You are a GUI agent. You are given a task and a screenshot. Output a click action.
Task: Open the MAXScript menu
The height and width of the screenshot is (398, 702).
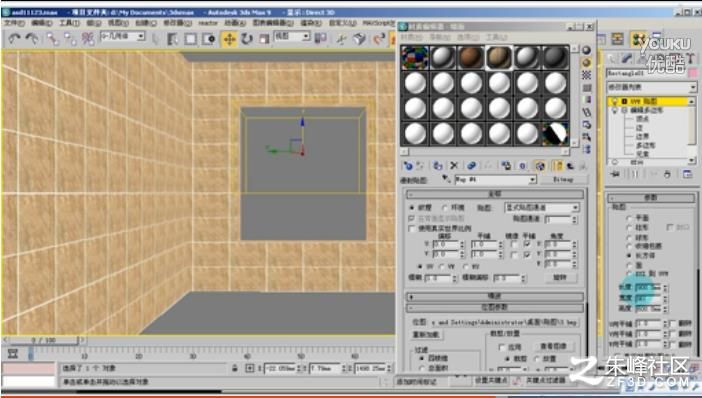[377, 23]
